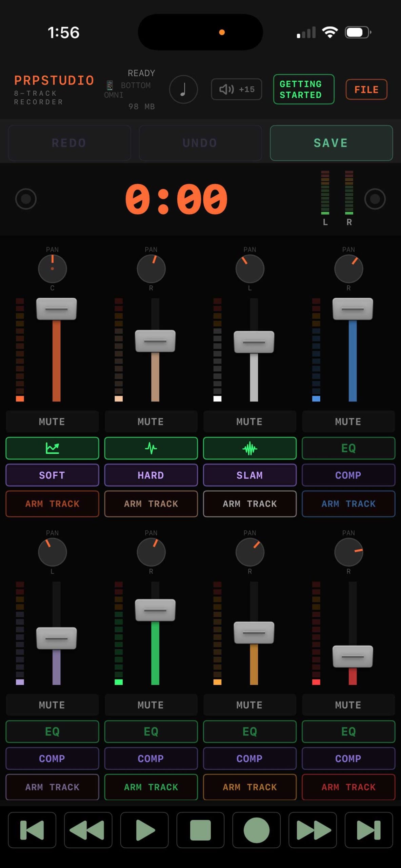The image size is (401, 868).
Task: Mute the tan track
Action: [151, 421]
